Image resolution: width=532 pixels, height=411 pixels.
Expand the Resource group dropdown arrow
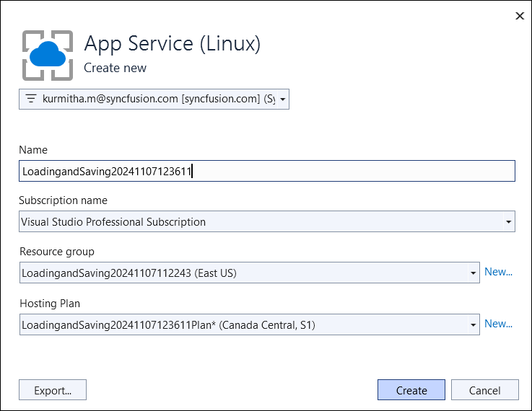[473, 273]
